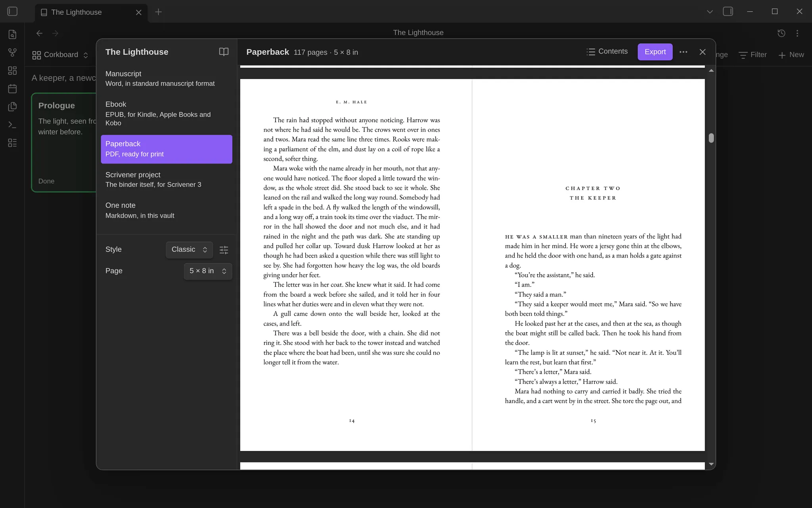The image size is (812, 508).
Task: Open the templates copy icon
Action: point(12,107)
